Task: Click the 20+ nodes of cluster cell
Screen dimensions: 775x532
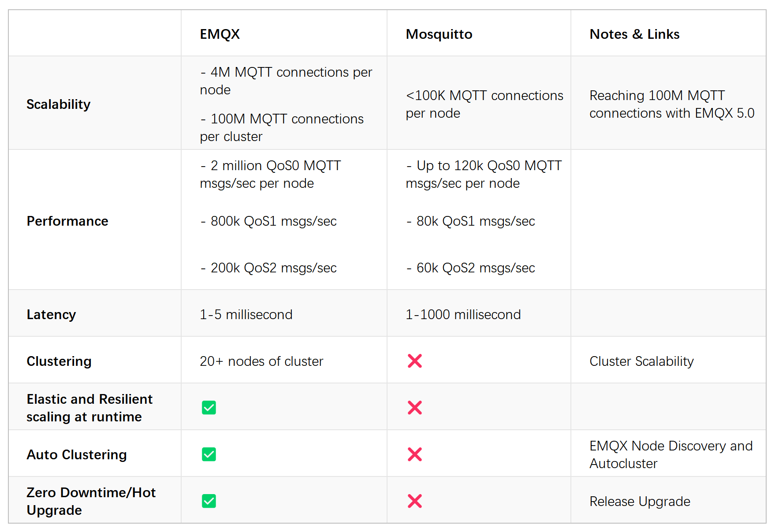Action: pyautogui.click(x=261, y=361)
